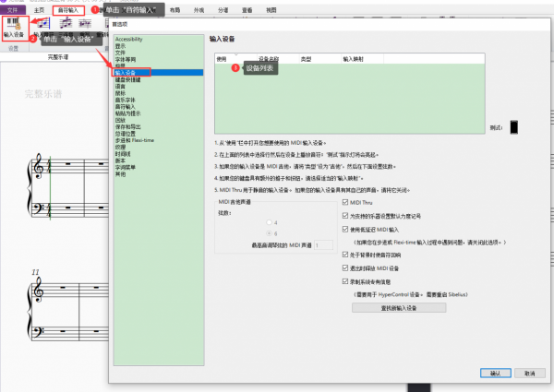Select 语言 in preferences list
The height and width of the screenshot is (392, 554).
coord(120,87)
